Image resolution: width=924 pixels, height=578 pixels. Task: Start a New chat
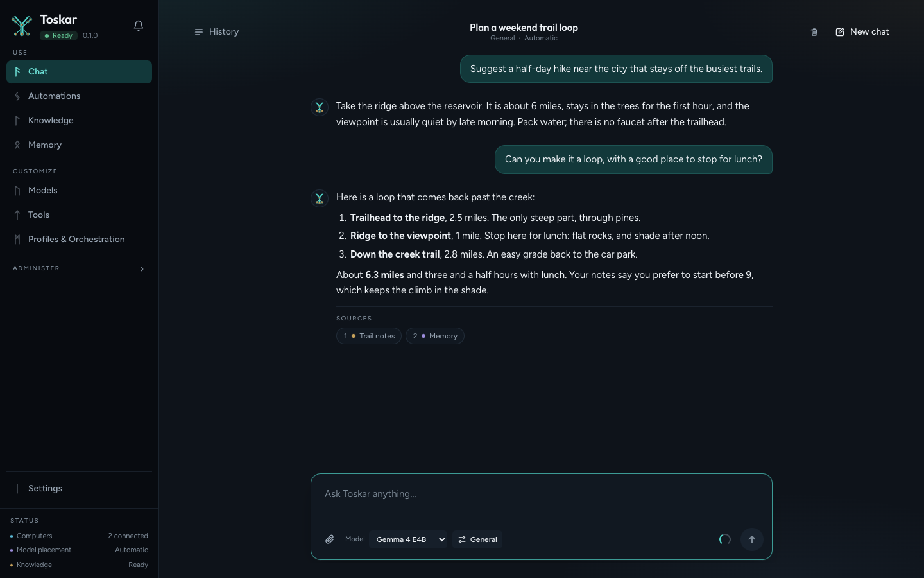point(862,32)
